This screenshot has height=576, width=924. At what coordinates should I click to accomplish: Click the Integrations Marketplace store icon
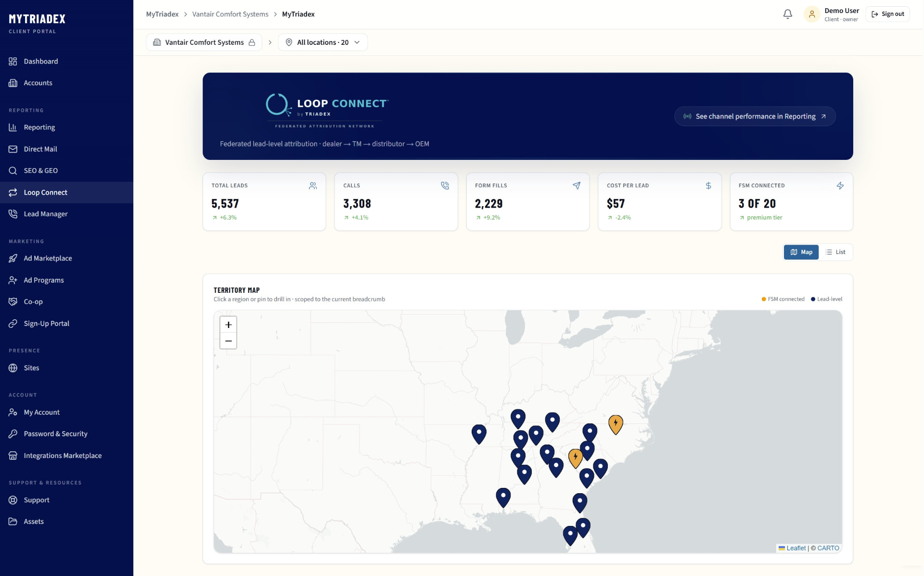[13, 455]
